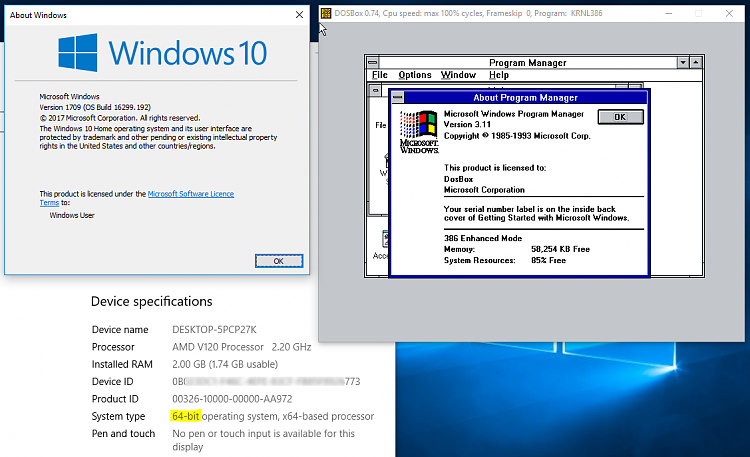This screenshot has width=750, height=457.
Task: Click OK in the About Windows dialog
Action: 279,261
